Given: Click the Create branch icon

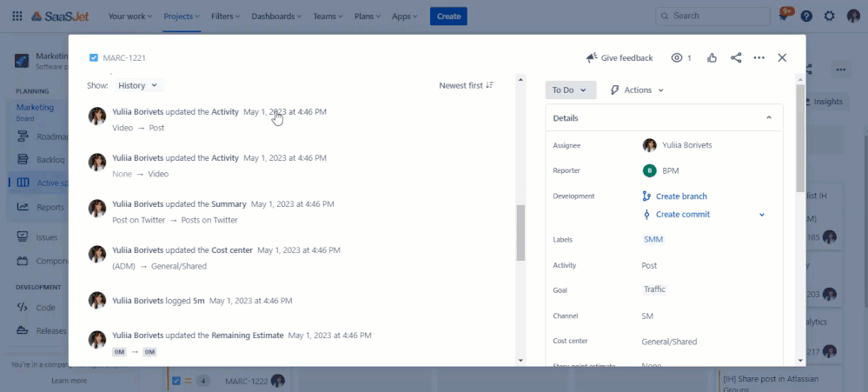Looking at the screenshot, I should [646, 196].
